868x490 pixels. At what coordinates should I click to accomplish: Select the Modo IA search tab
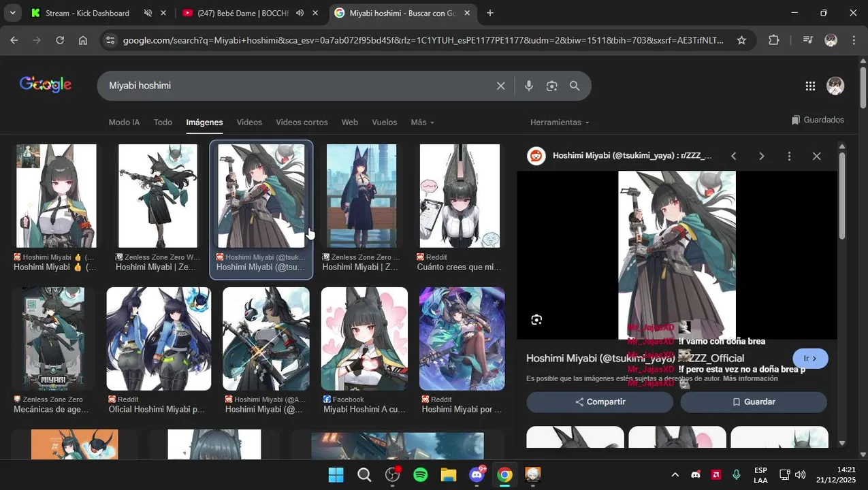(x=124, y=122)
